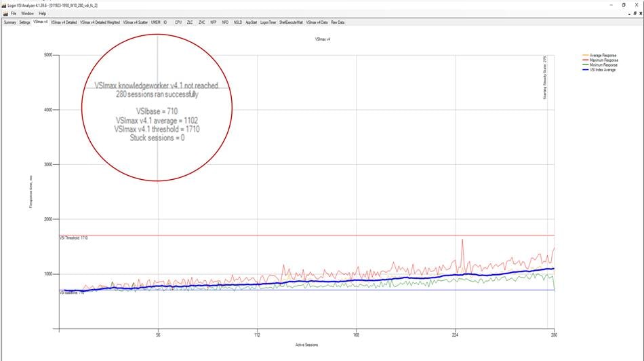Go to the AppStart tab
The width and height of the screenshot is (644, 361).
(x=251, y=22)
